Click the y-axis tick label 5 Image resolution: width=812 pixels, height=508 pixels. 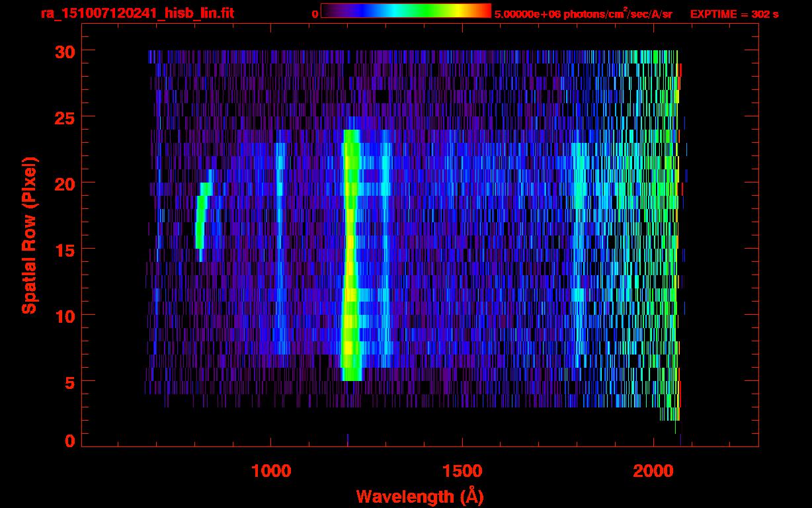[x=69, y=382]
